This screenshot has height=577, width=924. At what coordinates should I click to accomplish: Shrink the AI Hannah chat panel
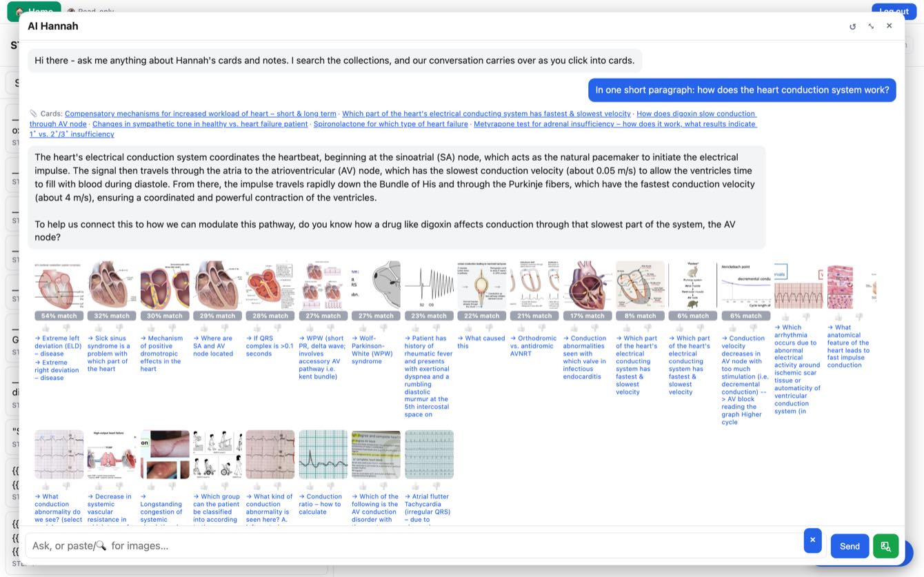(x=871, y=26)
